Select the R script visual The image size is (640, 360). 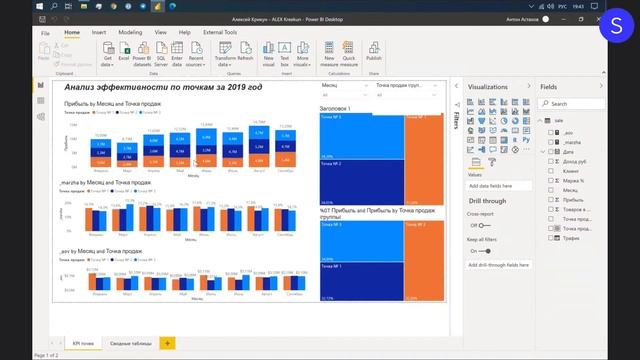click(x=515, y=140)
